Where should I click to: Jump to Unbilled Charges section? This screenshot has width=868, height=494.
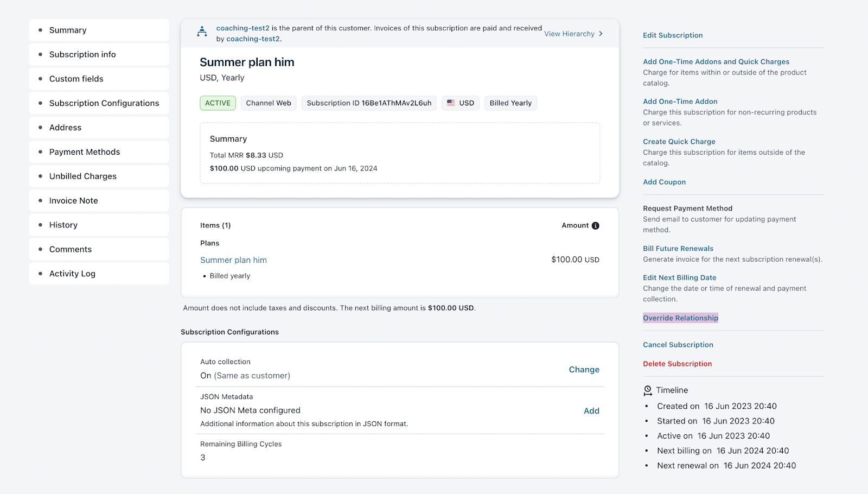click(x=83, y=176)
